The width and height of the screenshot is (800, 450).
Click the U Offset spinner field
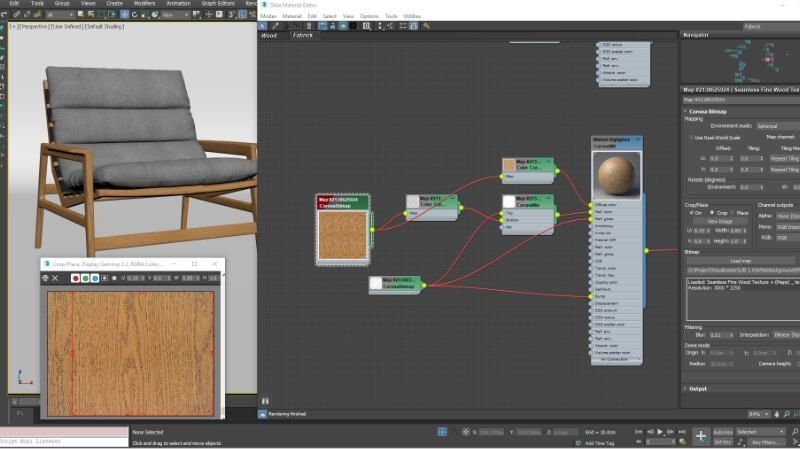tap(720, 159)
